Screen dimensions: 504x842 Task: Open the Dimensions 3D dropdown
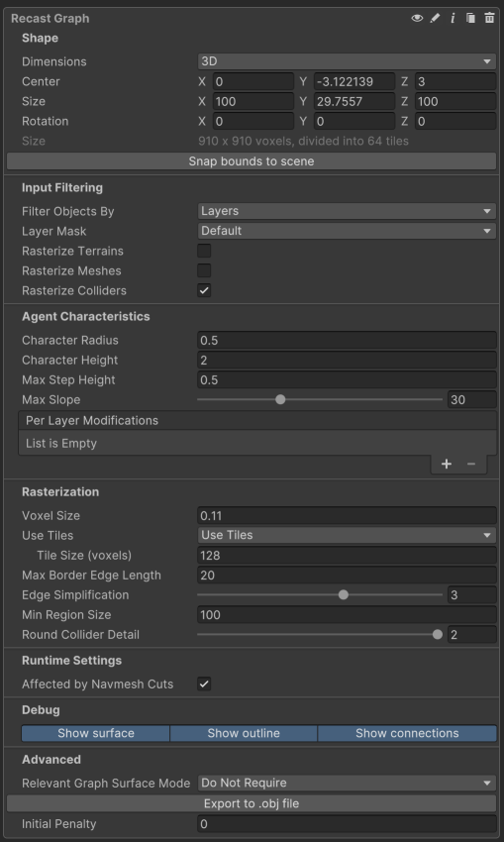(347, 61)
